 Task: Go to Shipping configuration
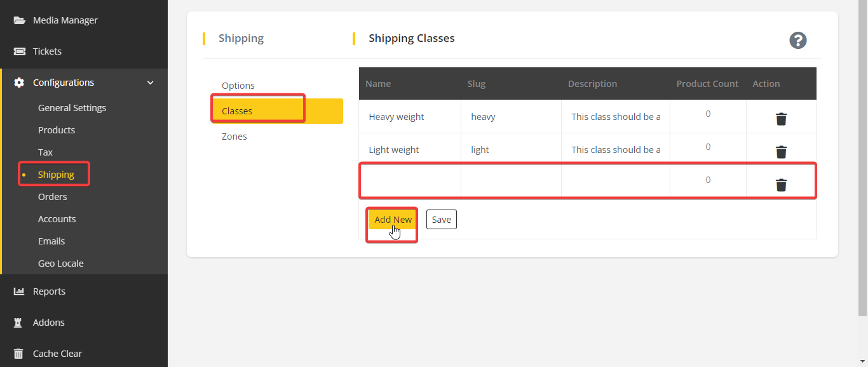[56, 175]
